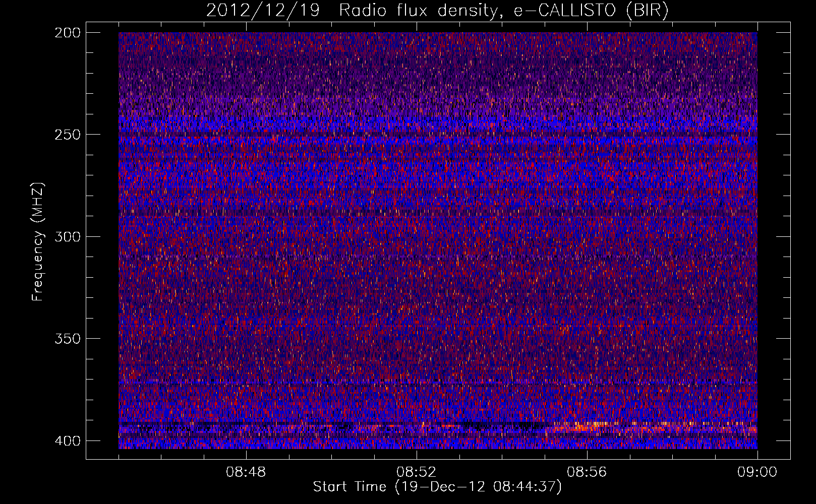The image size is (816, 504).
Task: Click the '08:56' time tick label
Action: tap(587, 472)
